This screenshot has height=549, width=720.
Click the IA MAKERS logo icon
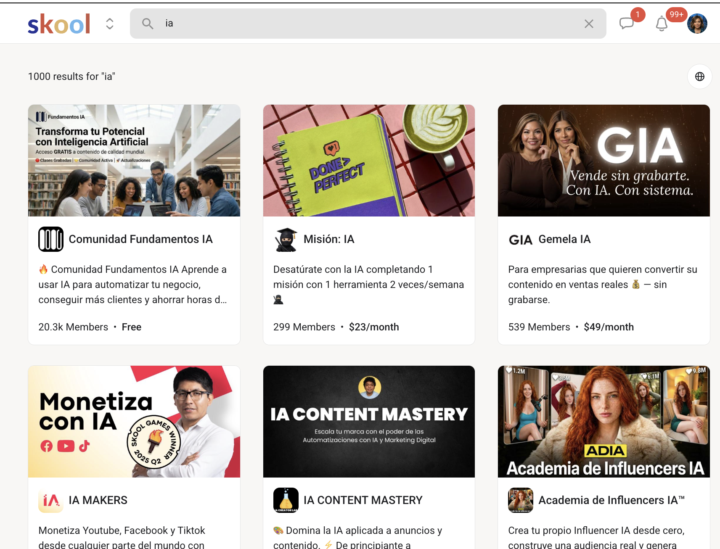coord(51,500)
